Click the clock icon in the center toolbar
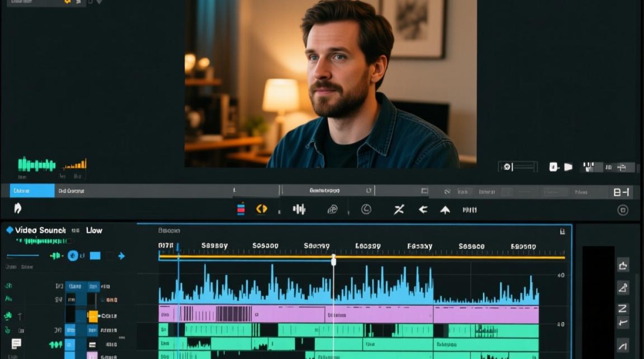This screenshot has height=359, width=644. (x=366, y=209)
